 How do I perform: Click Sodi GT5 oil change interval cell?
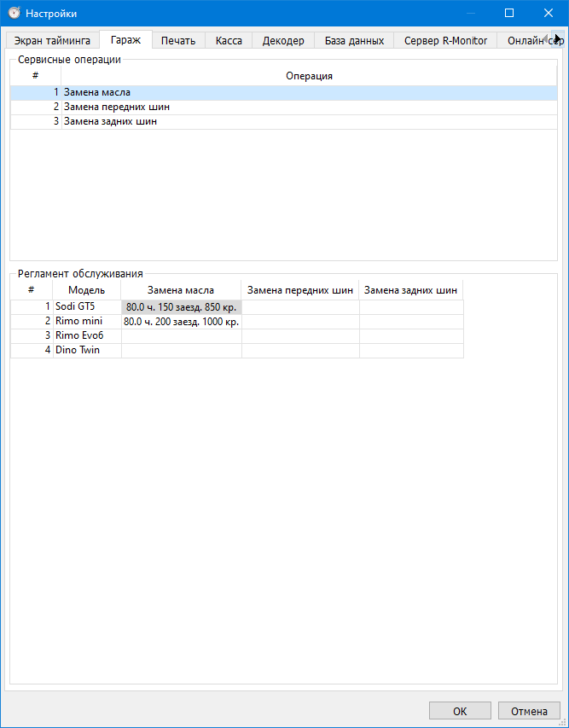click(181, 307)
